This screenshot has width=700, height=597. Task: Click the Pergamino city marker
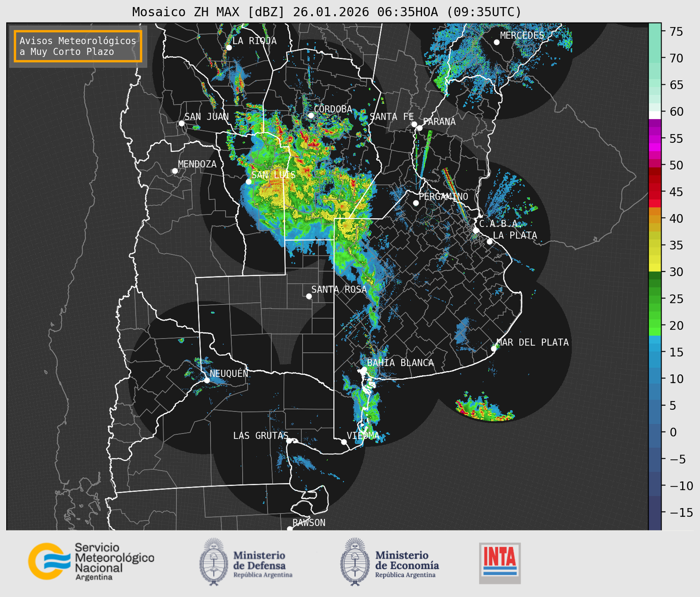[x=416, y=203]
